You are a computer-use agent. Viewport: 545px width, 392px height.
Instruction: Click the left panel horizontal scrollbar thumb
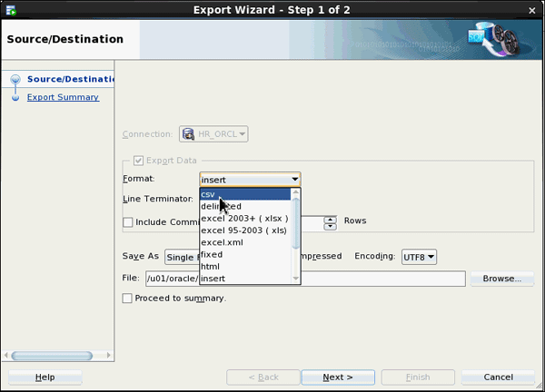tap(52, 356)
